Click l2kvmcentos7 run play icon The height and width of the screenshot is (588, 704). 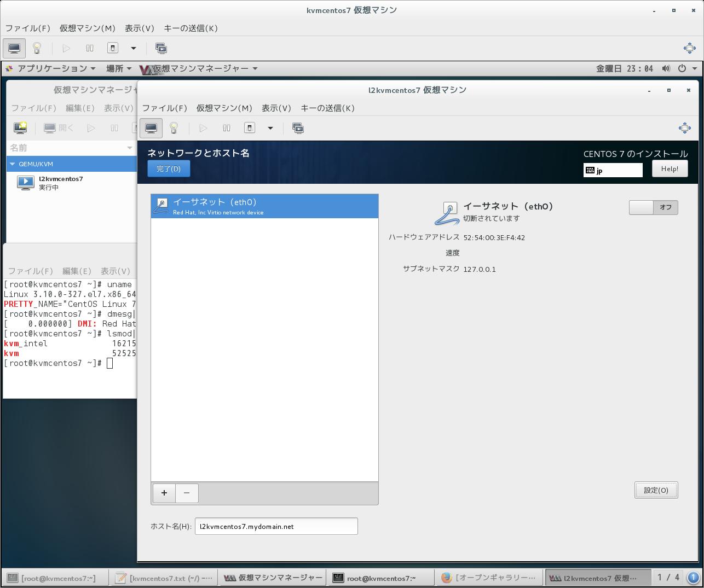point(203,128)
